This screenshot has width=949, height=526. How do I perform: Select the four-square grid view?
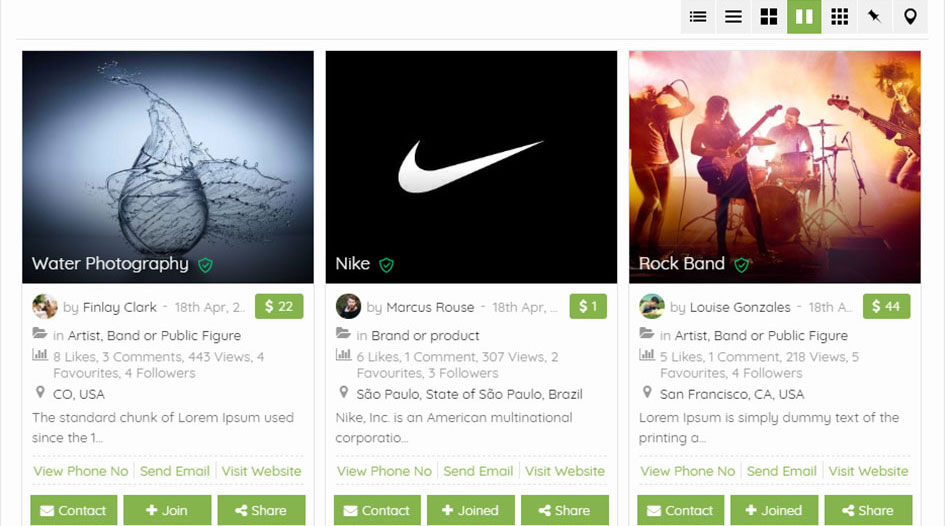click(769, 17)
